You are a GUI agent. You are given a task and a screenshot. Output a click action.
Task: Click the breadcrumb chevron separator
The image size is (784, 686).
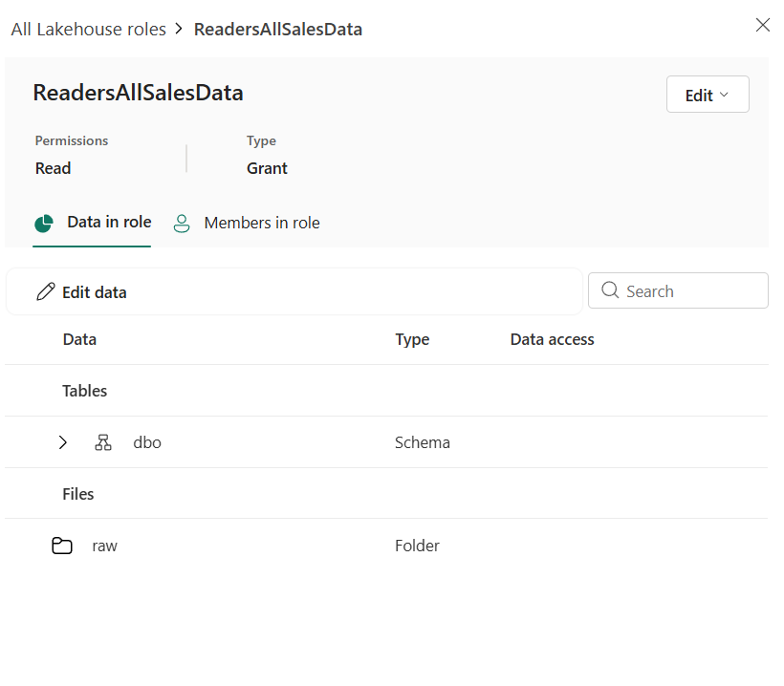click(x=179, y=29)
